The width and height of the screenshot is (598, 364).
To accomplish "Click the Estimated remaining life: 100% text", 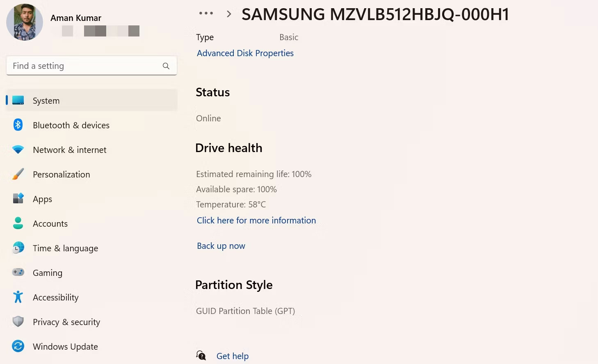I will click(x=254, y=174).
